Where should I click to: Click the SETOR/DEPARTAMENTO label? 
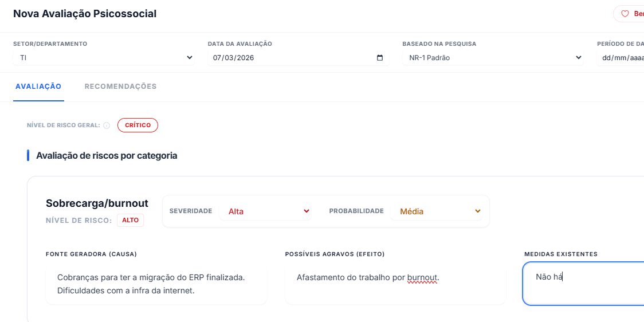50,44
